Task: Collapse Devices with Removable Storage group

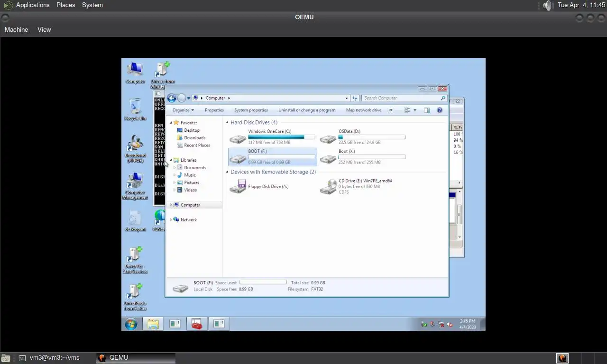Action: [227, 172]
